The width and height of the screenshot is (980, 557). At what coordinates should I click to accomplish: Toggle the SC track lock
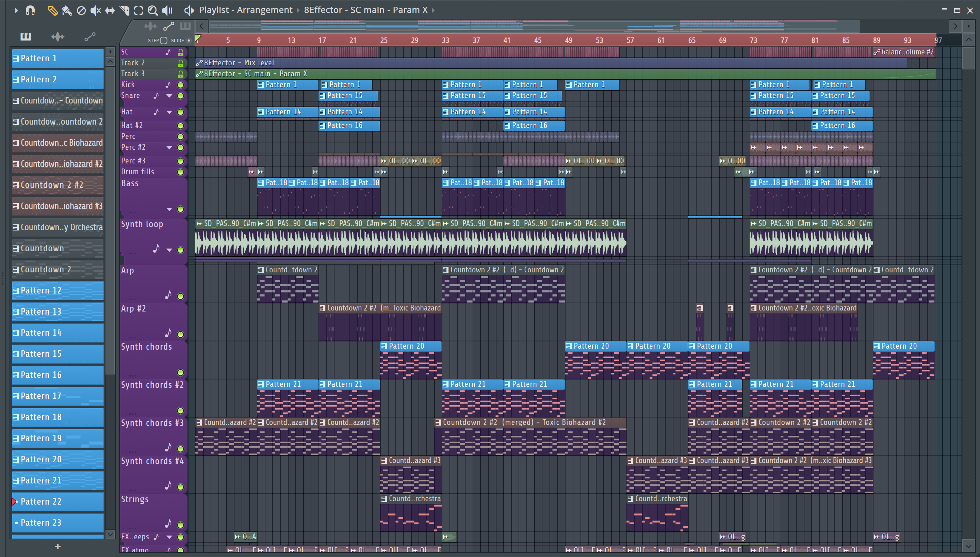pos(180,52)
